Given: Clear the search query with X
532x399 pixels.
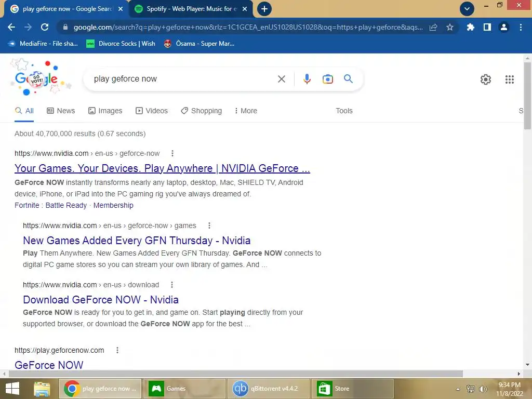Looking at the screenshot, I should [x=281, y=79].
